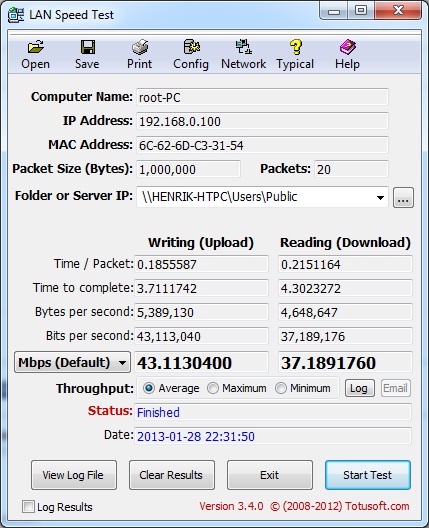Select the Average throughput radio button
Viewport: 429px width, 528px height.
(x=148, y=388)
